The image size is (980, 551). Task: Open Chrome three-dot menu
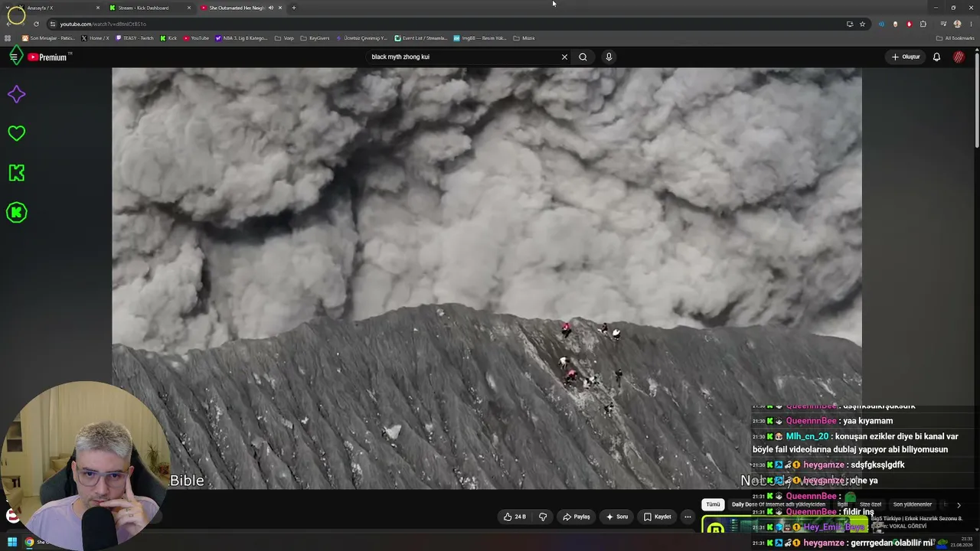pos(971,24)
